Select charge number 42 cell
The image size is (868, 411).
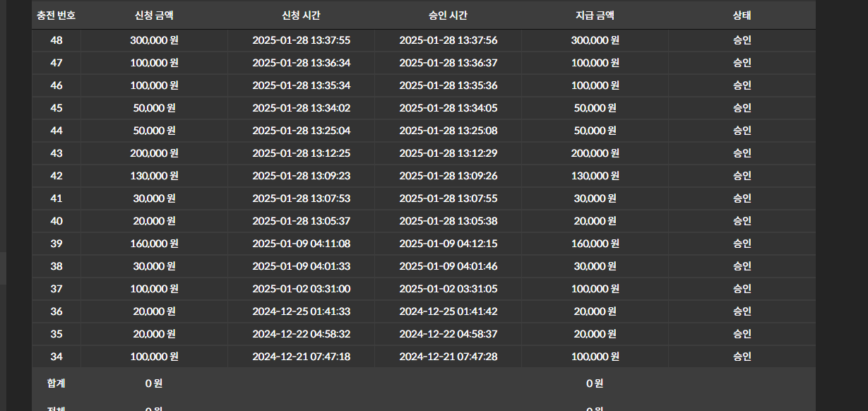(x=57, y=176)
